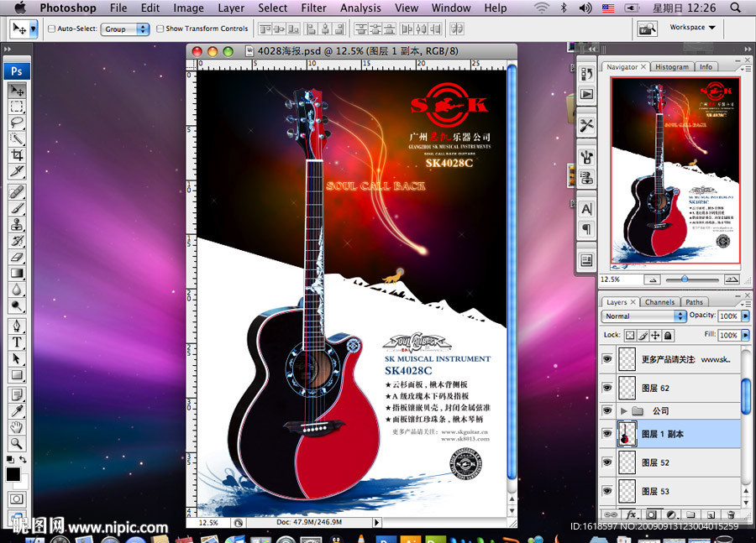This screenshot has width=756, height=543.
Task: Open the Workspace dropdown
Action: click(692, 28)
